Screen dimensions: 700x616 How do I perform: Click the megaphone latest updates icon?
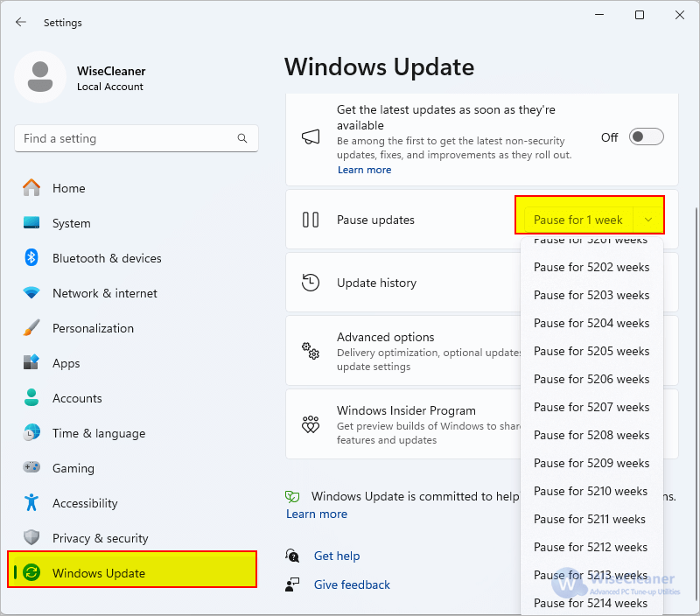click(x=311, y=137)
